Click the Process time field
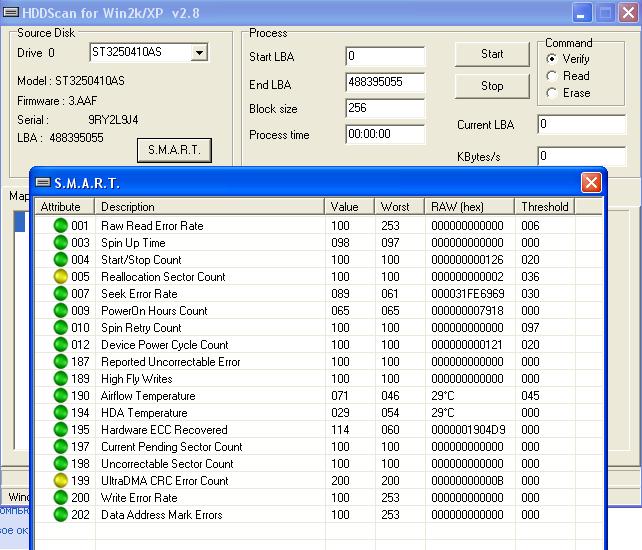Image resolution: width=642 pixels, height=550 pixels. pos(385,134)
